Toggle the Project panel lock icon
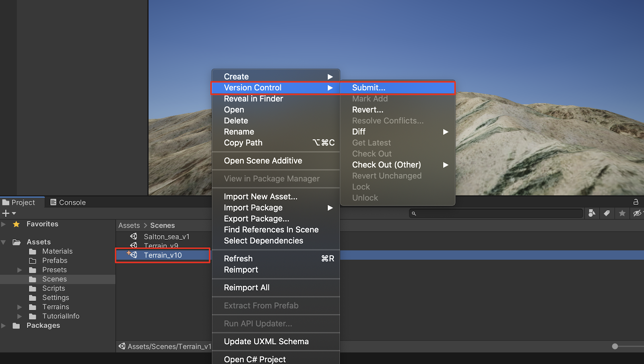Screen dimensions: 644x364 coord(636,202)
